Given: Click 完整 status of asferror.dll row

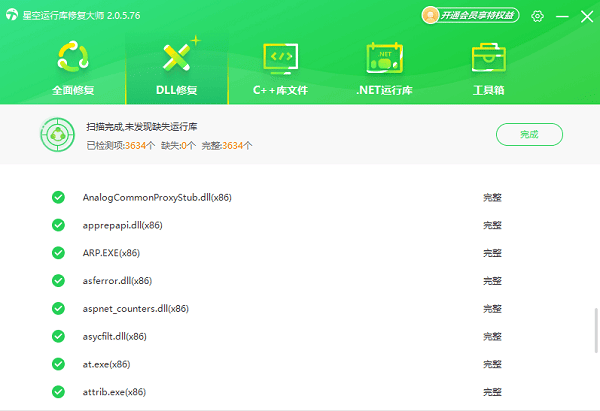Looking at the screenshot, I should (x=492, y=281).
